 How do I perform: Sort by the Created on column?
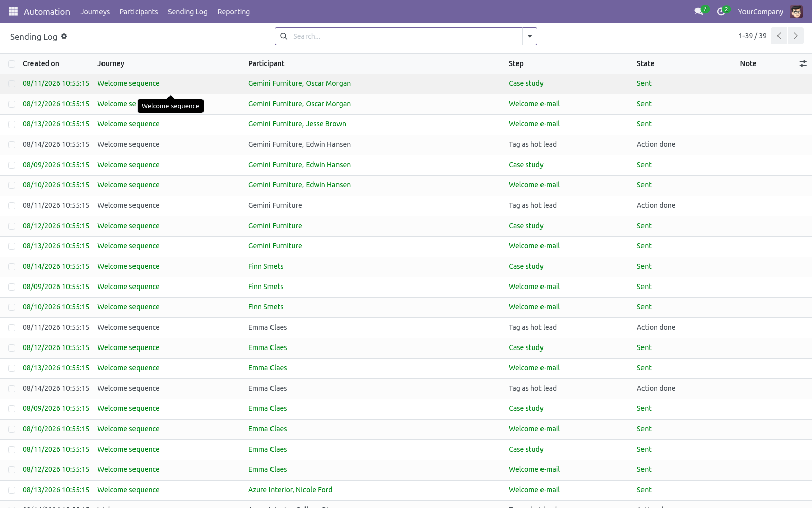[x=41, y=63]
